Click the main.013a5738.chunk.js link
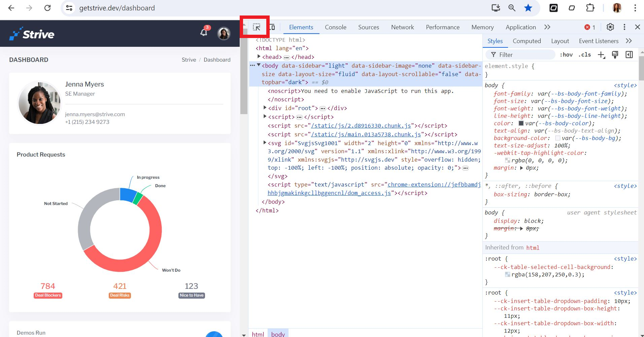The image size is (644, 337). [x=366, y=134]
